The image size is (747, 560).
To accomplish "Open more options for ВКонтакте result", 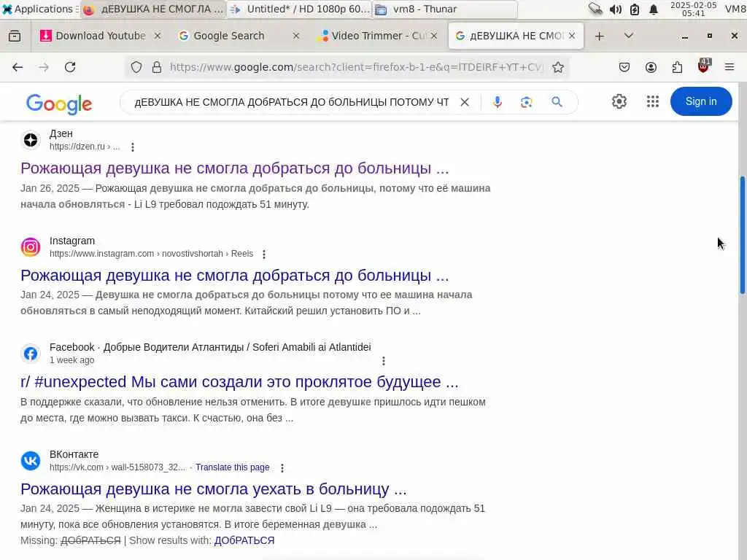I will 282,468.
